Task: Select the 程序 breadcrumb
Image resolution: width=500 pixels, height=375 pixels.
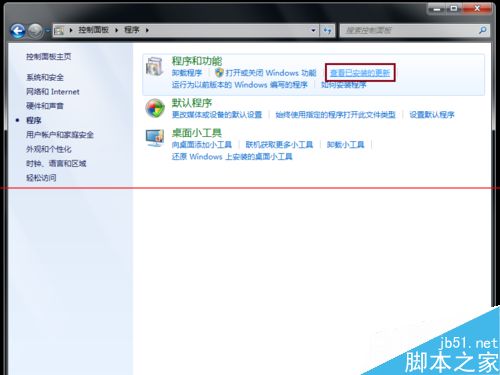Action: click(132, 30)
